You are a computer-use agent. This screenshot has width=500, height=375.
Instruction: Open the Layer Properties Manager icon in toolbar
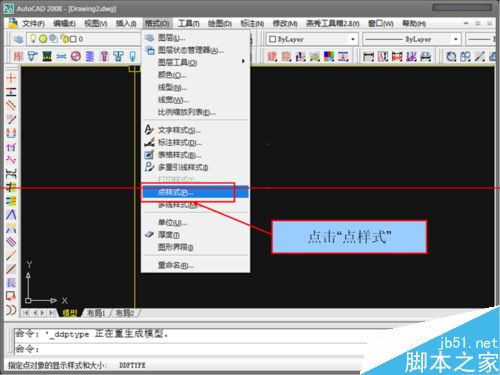[18, 39]
